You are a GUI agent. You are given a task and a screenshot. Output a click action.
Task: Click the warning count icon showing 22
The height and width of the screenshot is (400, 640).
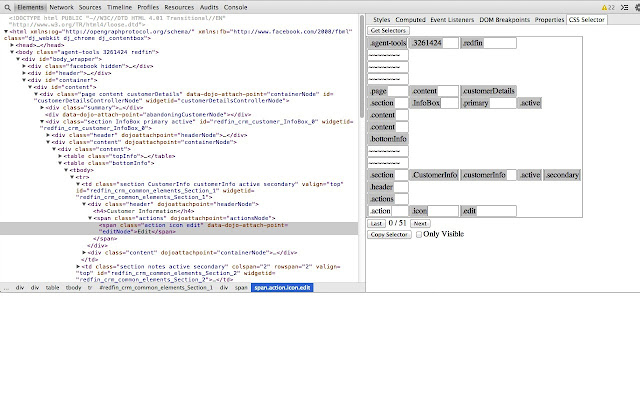pyautogui.click(x=608, y=7)
